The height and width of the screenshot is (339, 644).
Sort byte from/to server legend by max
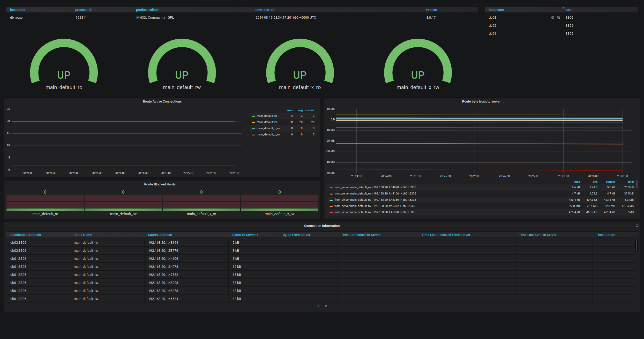click(577, 182)
